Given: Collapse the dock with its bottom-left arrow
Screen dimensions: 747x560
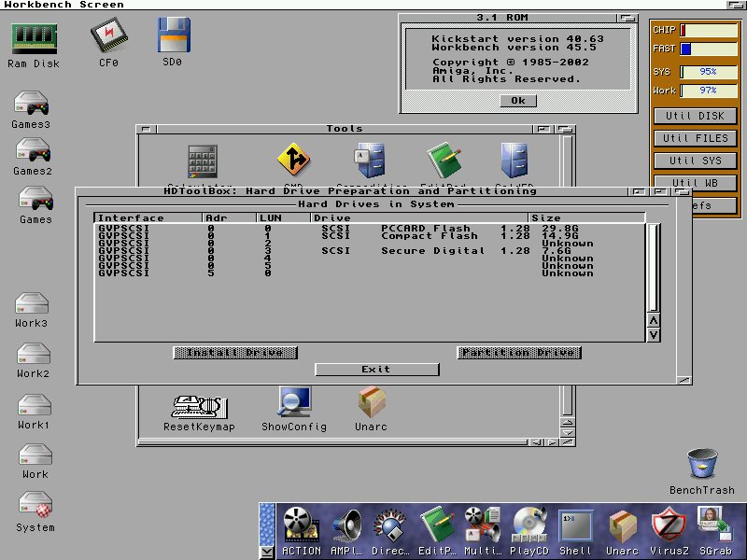Looking at the screenshot, I should [x=267, y=553].
